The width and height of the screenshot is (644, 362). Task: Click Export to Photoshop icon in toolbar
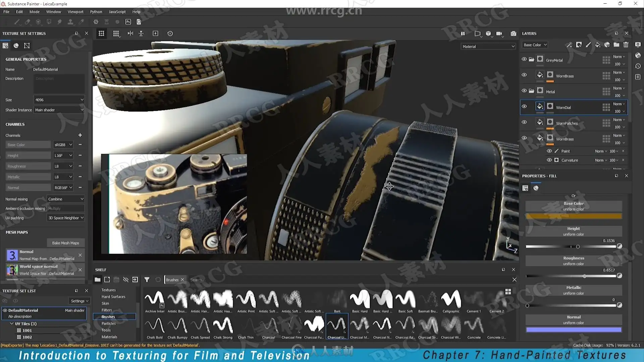pos(128,22)
